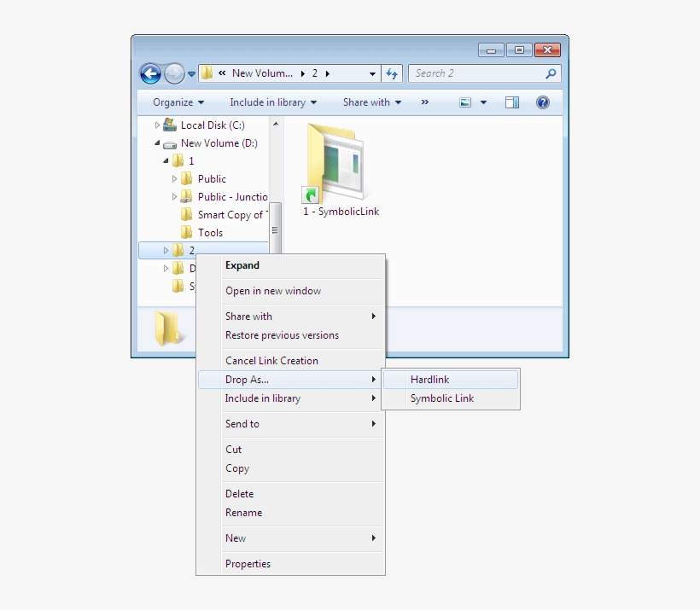Show the preview pane
The height and width of the screenshot is (610, 700).
tap(511, 102)
